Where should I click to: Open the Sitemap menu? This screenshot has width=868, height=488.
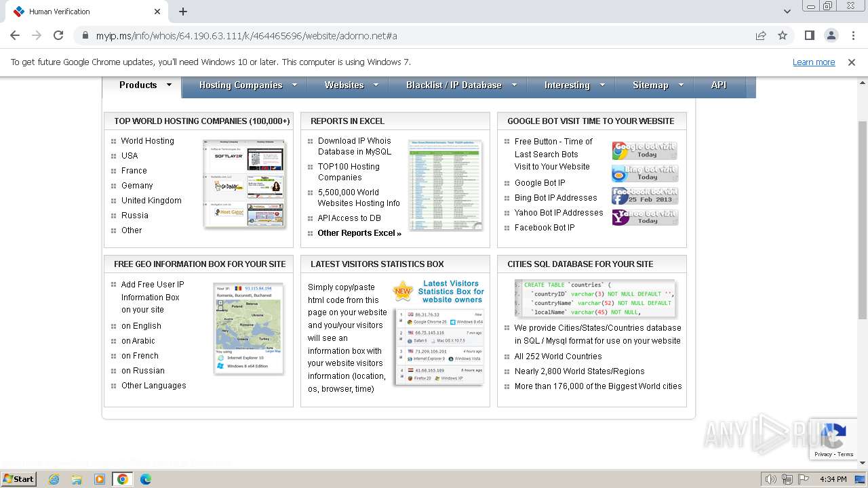coord(650,85)
